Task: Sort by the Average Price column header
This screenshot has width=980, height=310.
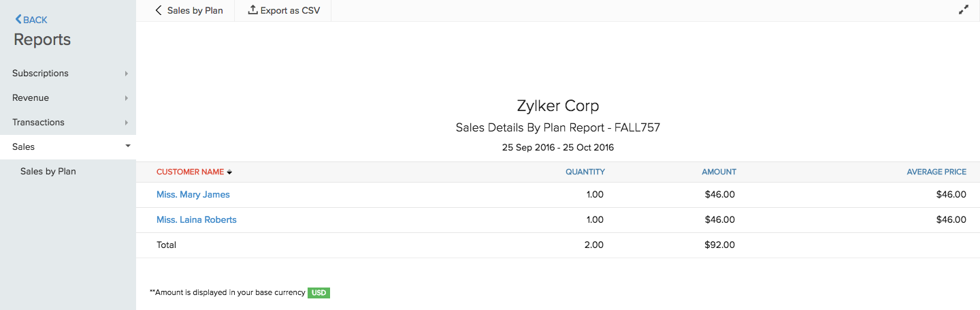Action: coord(936,172)
